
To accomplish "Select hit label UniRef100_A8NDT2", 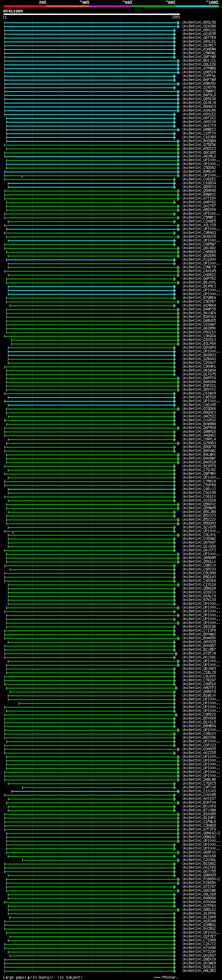I will 199,129.
